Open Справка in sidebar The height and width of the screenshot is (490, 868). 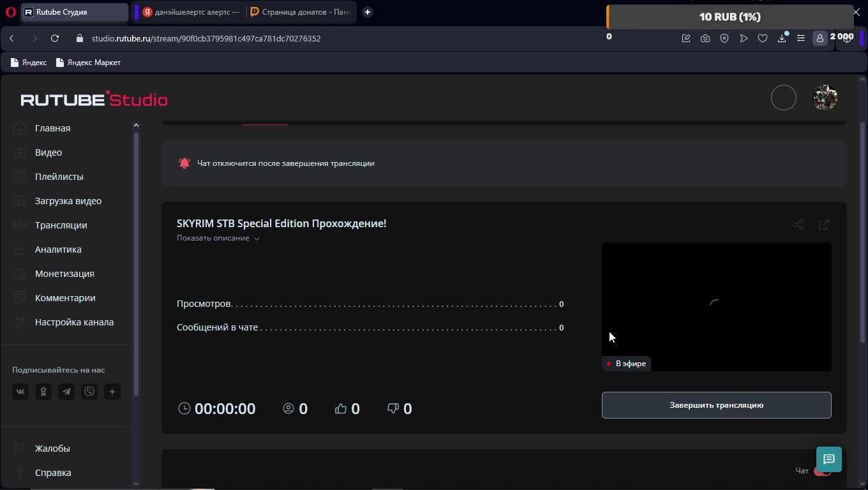tap(53, 473)
